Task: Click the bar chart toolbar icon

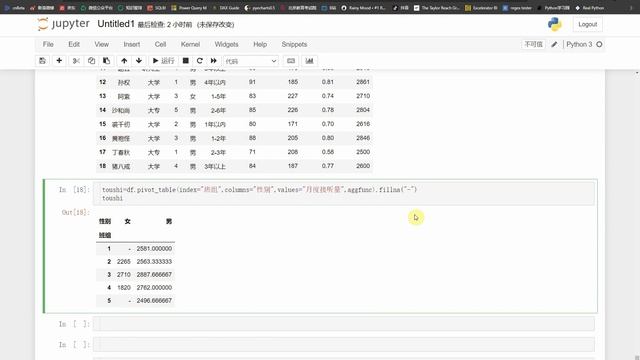Action: click(x=309, y=61)
